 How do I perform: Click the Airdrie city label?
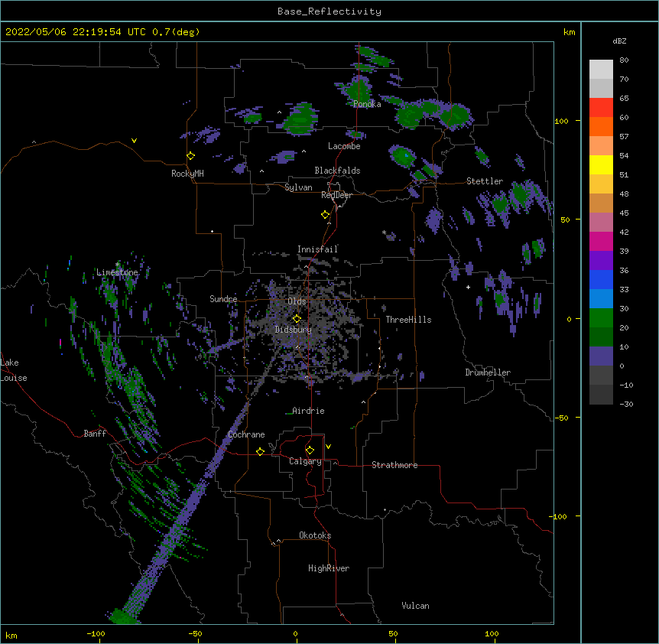coord(308,411)
